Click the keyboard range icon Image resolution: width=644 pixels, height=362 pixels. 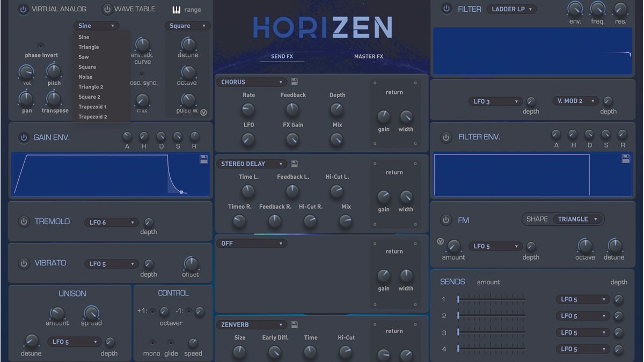[x=177, y=9]
